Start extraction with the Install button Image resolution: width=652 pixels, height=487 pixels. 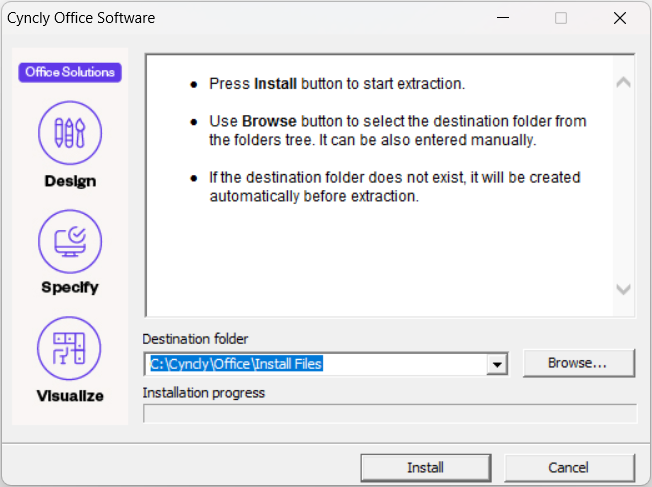click(426, 468)
